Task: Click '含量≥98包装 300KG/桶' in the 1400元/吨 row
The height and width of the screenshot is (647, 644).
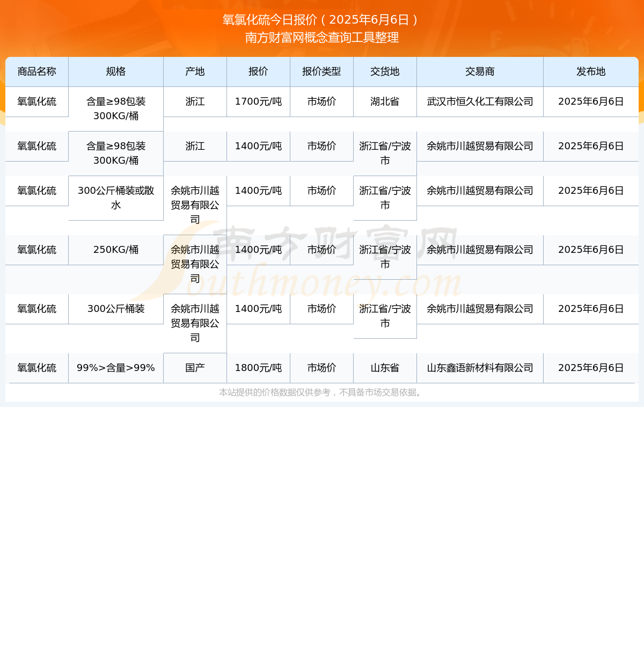Action: click(x=116, y=153)
